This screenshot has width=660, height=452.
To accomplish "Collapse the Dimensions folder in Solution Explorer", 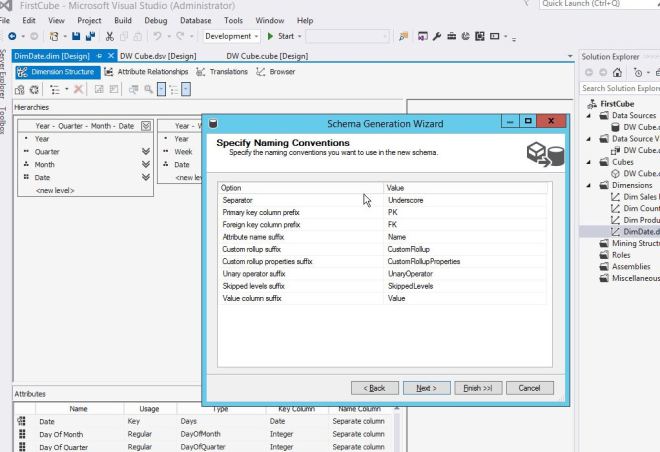I will [x=587, y=185].
